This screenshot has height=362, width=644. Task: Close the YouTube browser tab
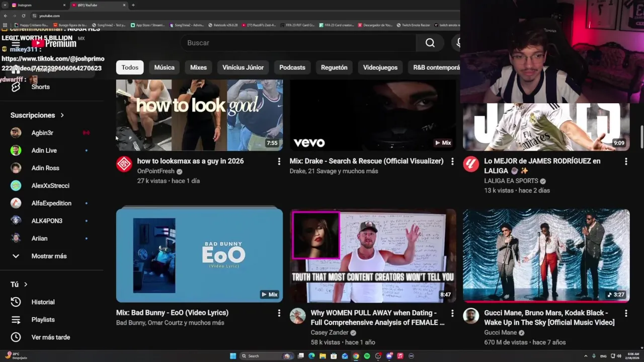[x=124, y=5]
